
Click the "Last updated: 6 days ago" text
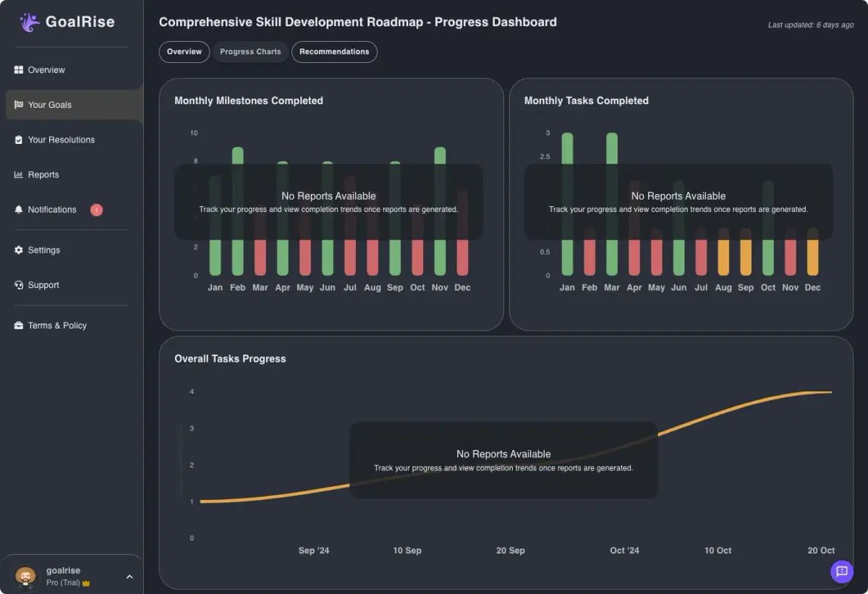coord(811,25)
